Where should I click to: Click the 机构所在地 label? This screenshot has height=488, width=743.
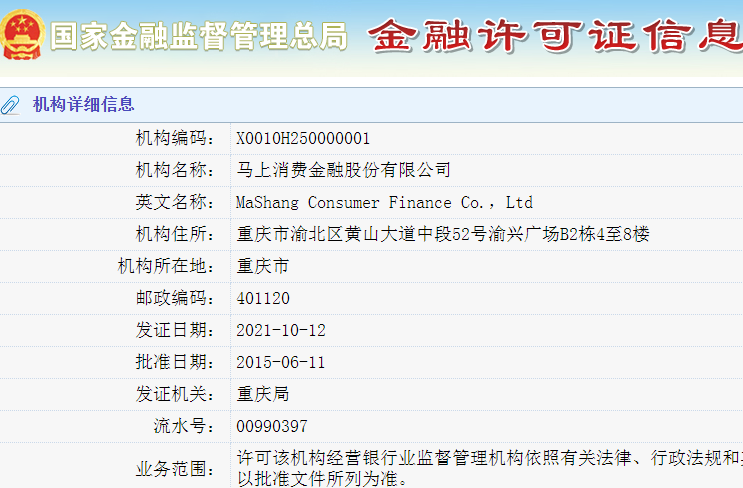(x=166, y=266)
